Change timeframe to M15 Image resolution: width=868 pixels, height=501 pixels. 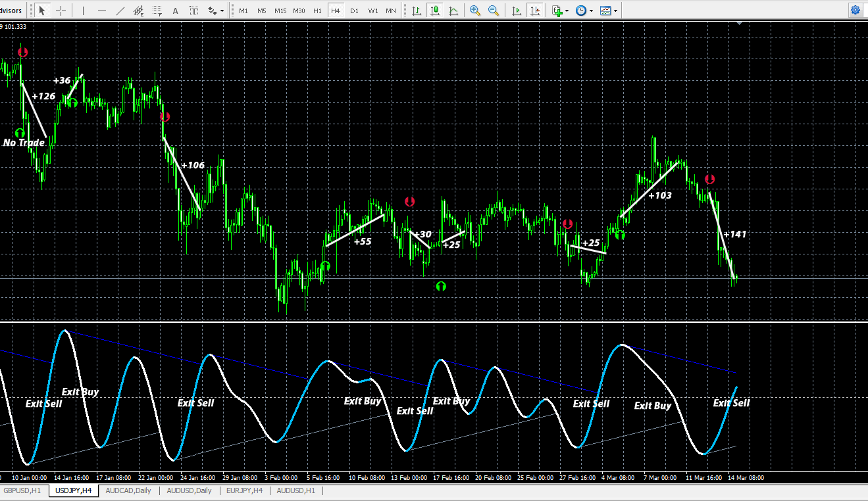[280, 11]
